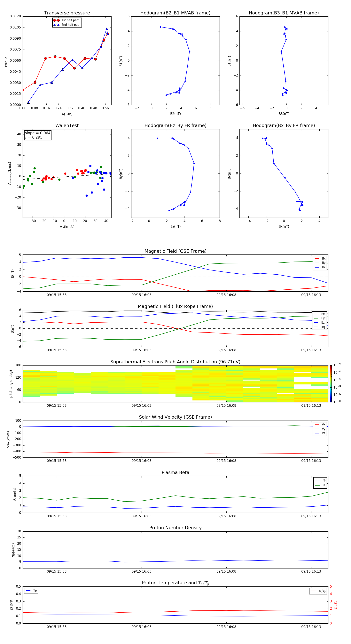Click the 'Magnetic Field (GSE Frame)' title
Viewport: 351px width, 644px height.
coord(175,251)
